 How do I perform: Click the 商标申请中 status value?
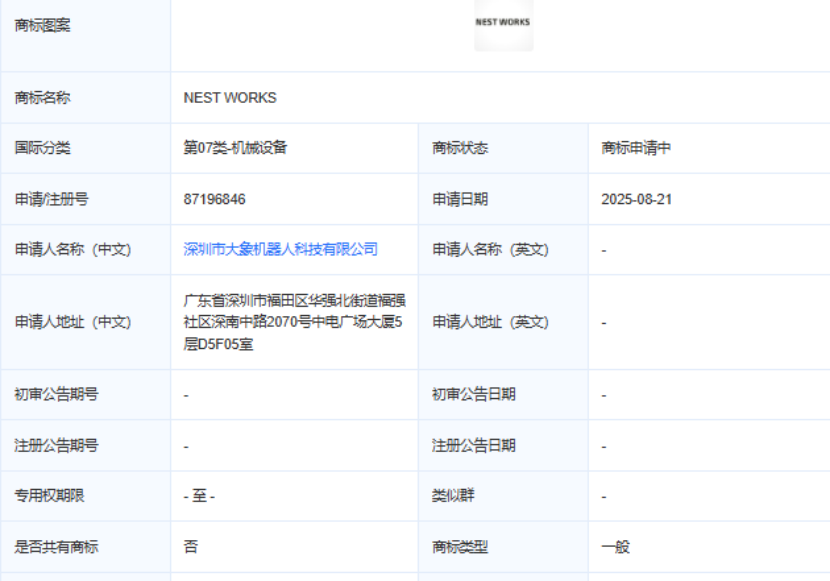[636, 148]
